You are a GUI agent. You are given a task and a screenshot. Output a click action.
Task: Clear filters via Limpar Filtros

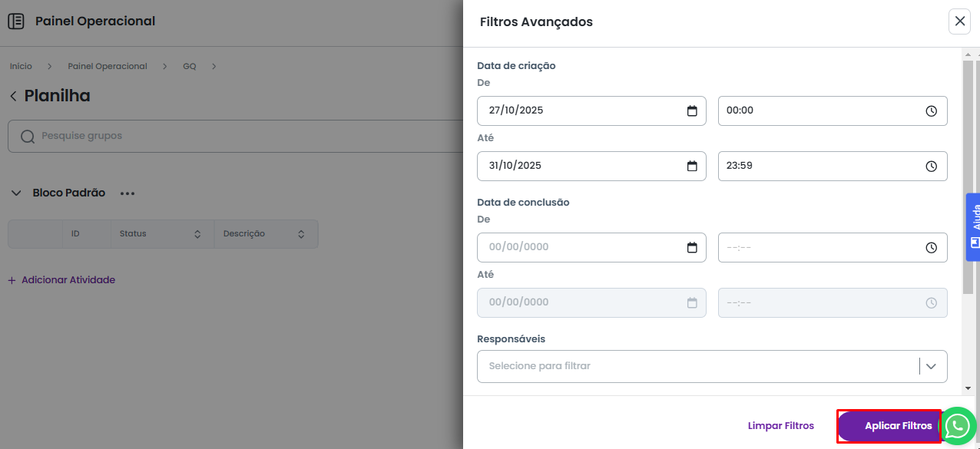click(x=780, y=426)
